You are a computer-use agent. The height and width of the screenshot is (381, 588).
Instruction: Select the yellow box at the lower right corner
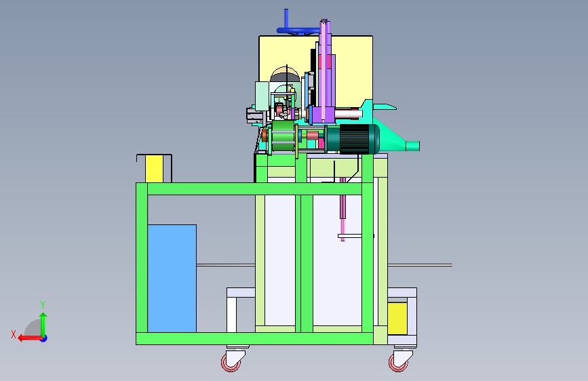click(x=397, y=319)
